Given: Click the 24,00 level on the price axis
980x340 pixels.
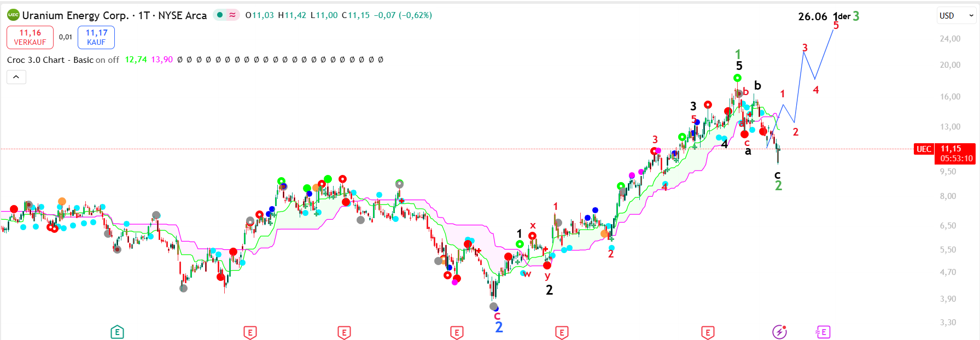Looking at the screenshot, I should click(x=950, y=39).
